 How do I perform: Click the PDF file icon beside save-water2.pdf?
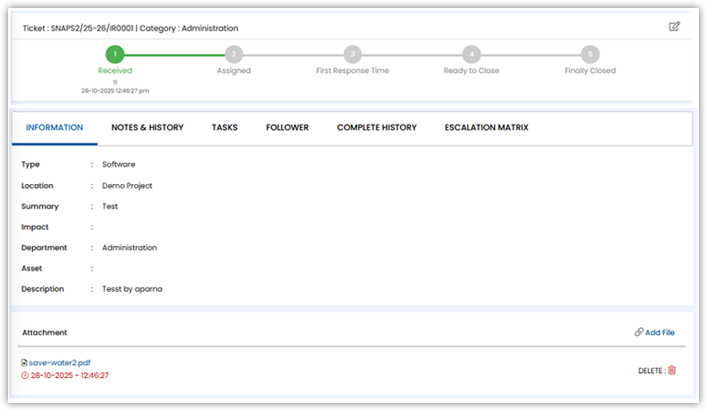click(x=24, y=363)
